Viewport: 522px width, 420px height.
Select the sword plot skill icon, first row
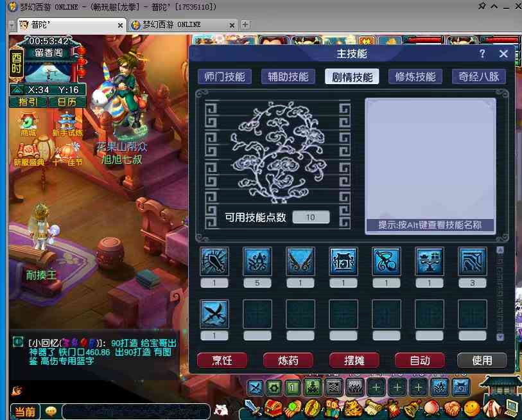click(x=214, y=261)
